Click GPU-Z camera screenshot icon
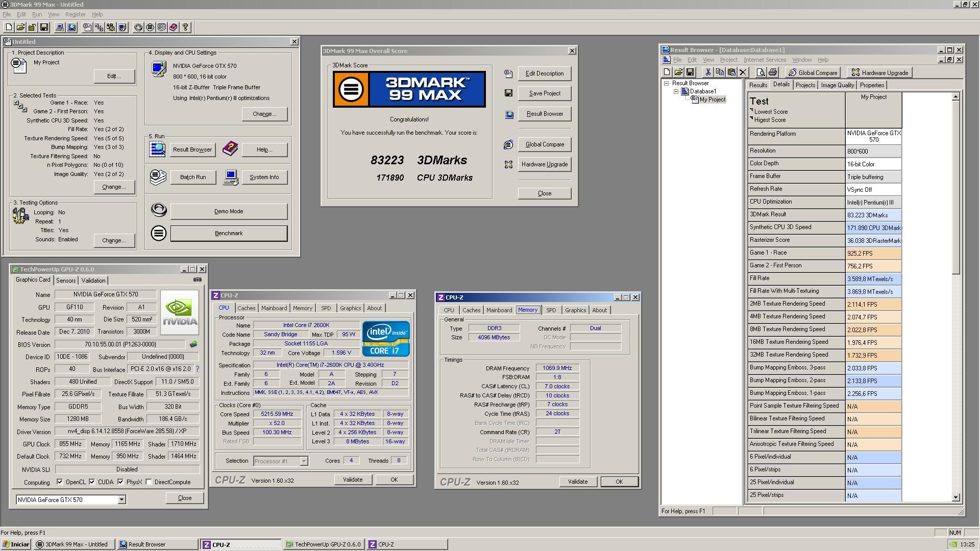 tap(198, 280)
